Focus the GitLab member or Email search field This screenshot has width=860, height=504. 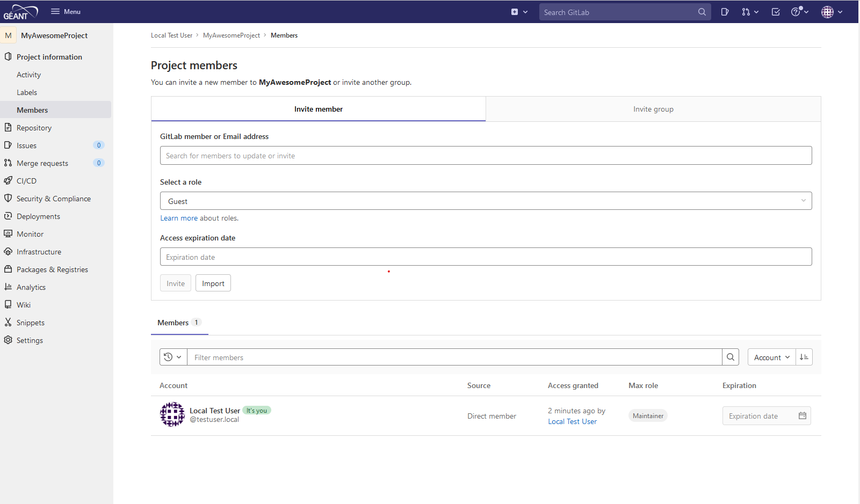click(486, 156)
